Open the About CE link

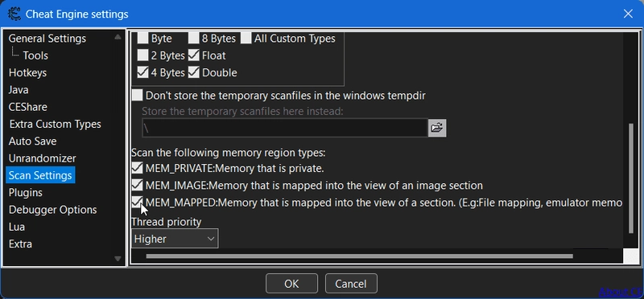click(621, 292)
